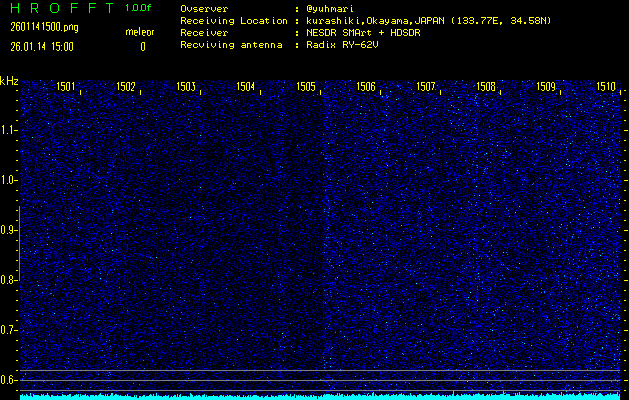629x400 pixels.
Task: Select the version number 1.0.0f
Action: click(138, 8)
